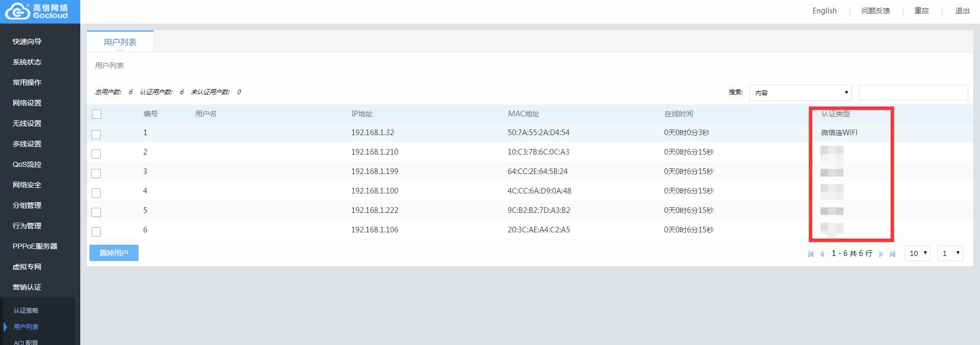Focus the search text input field
Screen dimensions: 980x345
pos(914,93)
